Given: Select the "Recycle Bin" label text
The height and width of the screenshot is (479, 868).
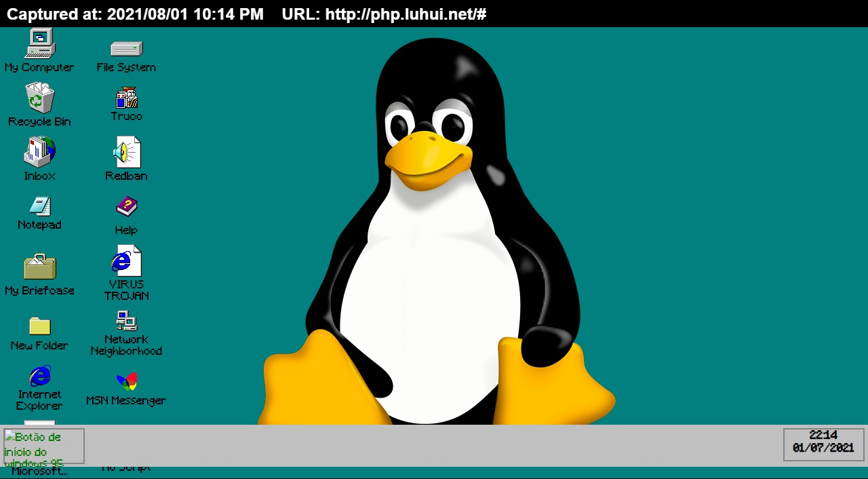Looking at the screenshot, I should pyautogui.click(x=39, y=121).
